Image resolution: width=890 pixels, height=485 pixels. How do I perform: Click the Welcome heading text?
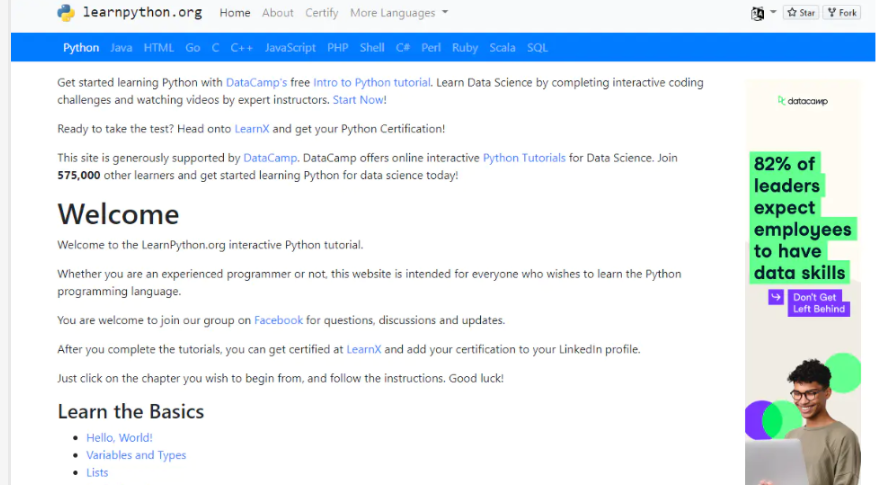(x=118, y=214)
